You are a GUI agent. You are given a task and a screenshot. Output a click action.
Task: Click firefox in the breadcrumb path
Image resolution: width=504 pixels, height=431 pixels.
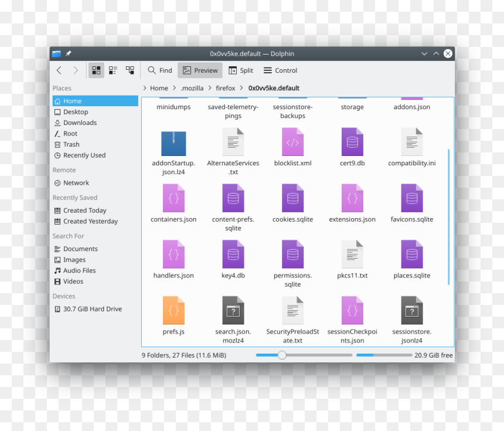click(x=225, y=88)
